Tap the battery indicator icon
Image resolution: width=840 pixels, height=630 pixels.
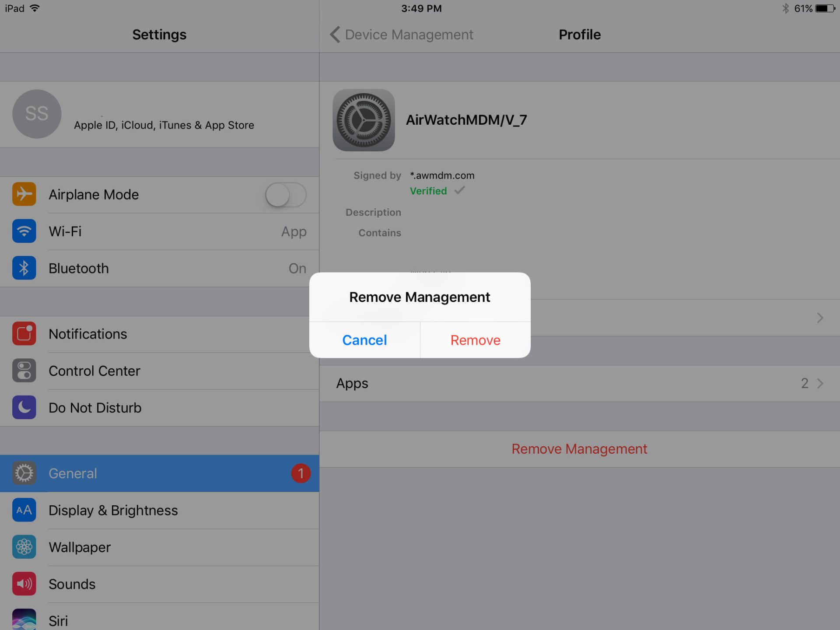(825, 8)
